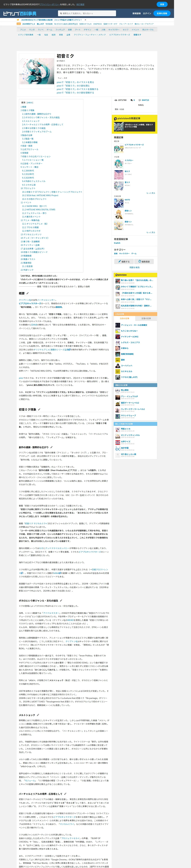
Task: Click the 記事を投稿 post button
Action: (x=162, y=13)
